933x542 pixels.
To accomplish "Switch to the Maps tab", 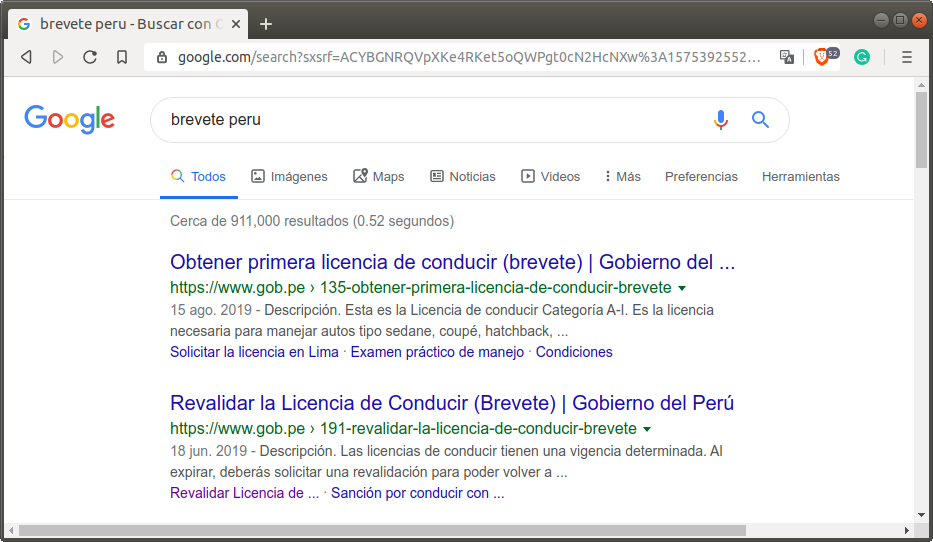I will (x=378, y=177).
